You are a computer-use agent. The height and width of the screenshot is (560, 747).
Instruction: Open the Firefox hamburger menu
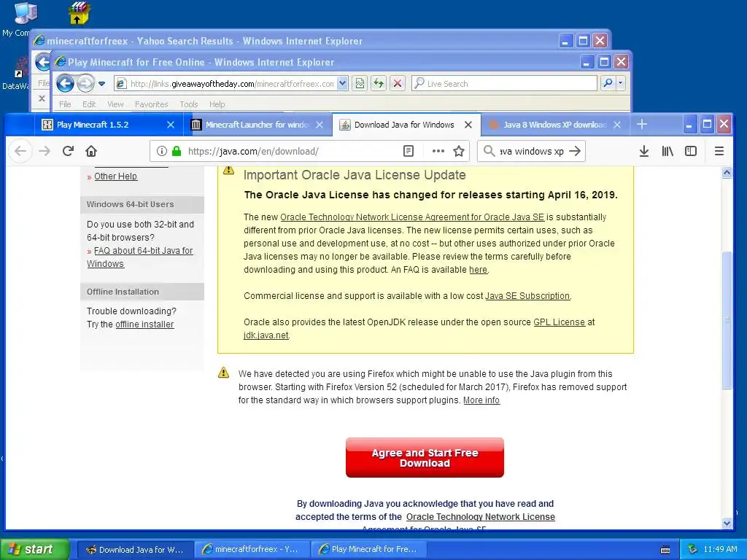pos(719,151)
